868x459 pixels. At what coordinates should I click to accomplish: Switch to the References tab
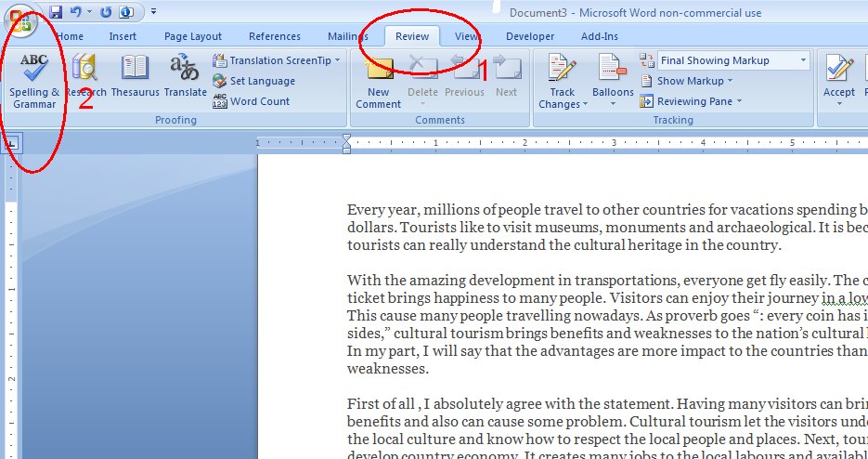click(x=275, y=36)
